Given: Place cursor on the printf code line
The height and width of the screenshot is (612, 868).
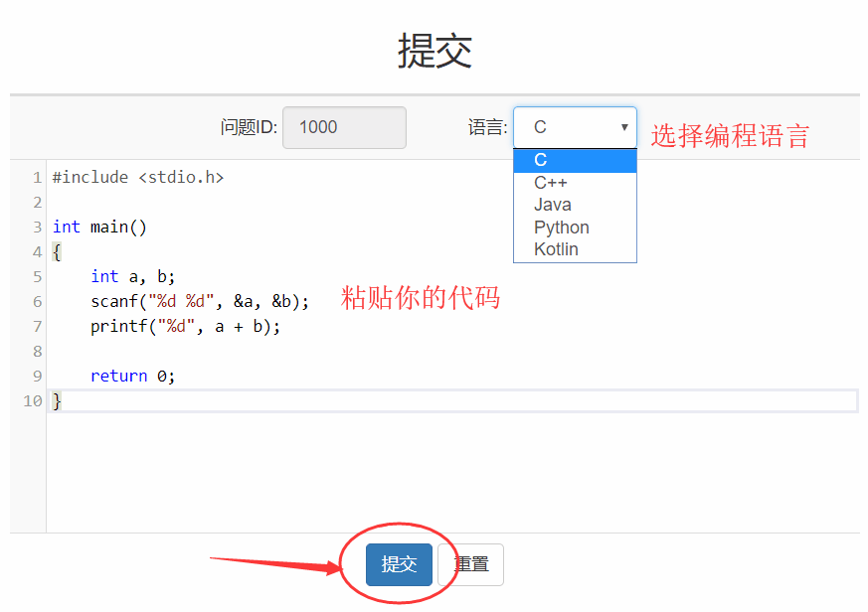Looking at the screenshot, I should pos(186,327).
